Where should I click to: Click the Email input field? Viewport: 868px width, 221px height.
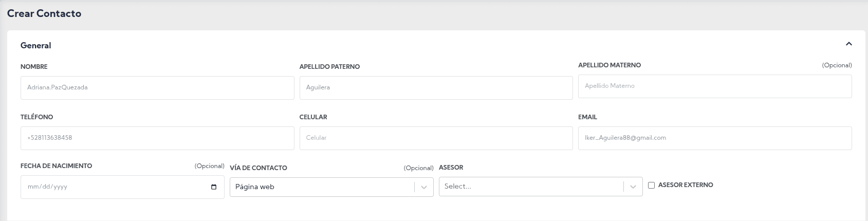point(714,138)
